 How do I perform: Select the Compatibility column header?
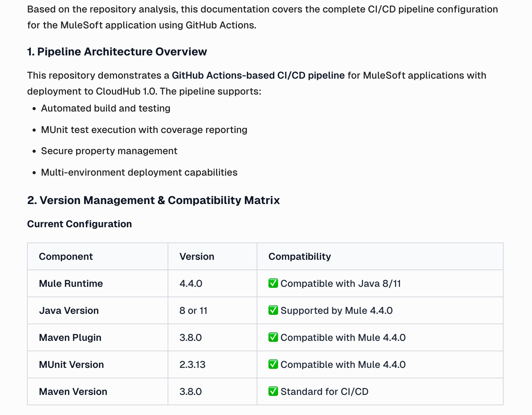[x=300, y=256]
